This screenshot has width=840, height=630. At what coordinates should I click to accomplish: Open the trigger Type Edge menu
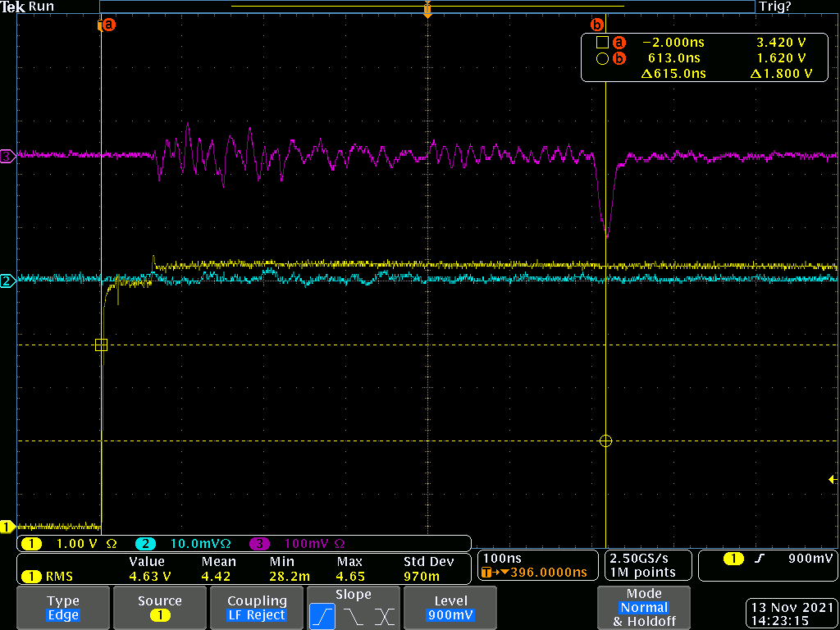[63, 608]
